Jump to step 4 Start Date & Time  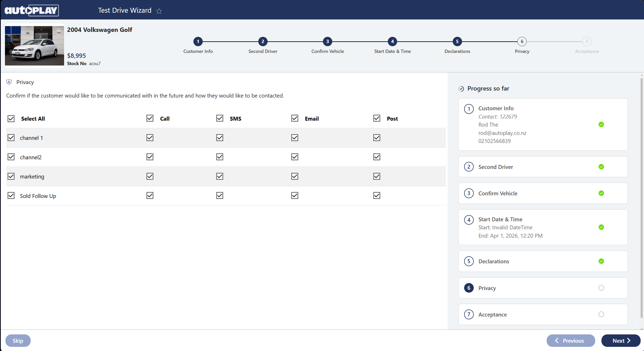pyautogui.click(x=392, y=42)
